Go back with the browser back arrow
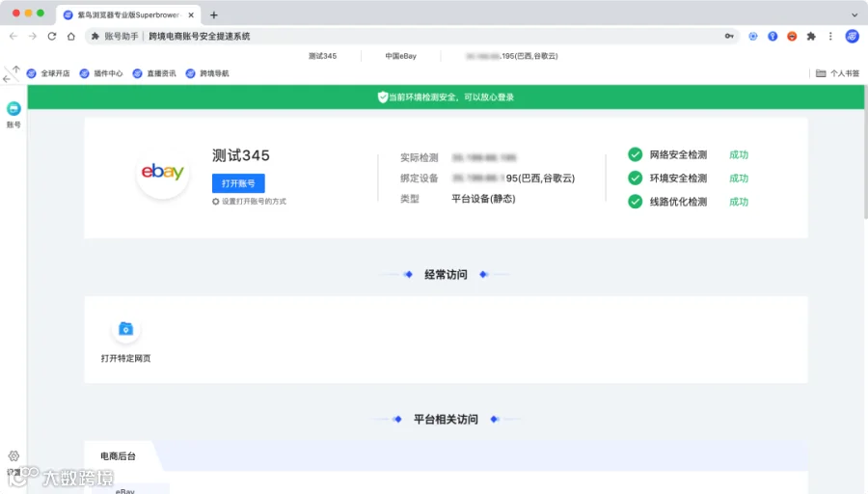868x494 pixels. click(x=14, y=36)
